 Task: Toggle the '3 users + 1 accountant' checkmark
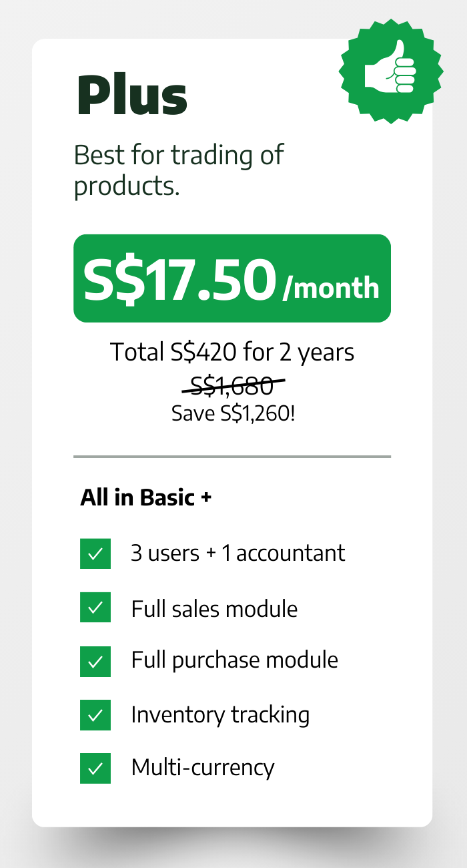pos(95,554)
